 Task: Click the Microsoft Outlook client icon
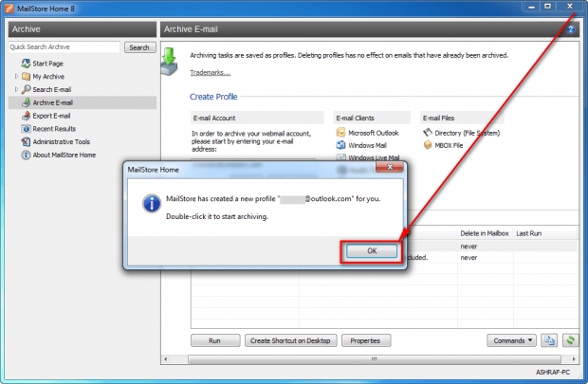tap(340, 133)
